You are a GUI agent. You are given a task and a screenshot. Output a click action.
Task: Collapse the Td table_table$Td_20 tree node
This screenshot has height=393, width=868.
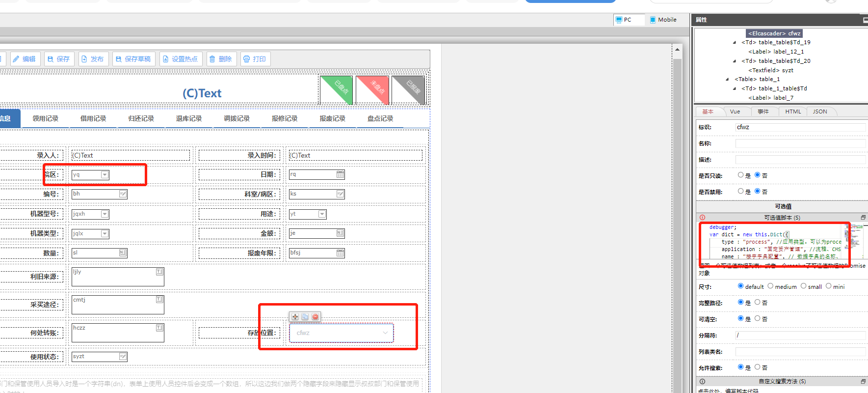(735, 61)
